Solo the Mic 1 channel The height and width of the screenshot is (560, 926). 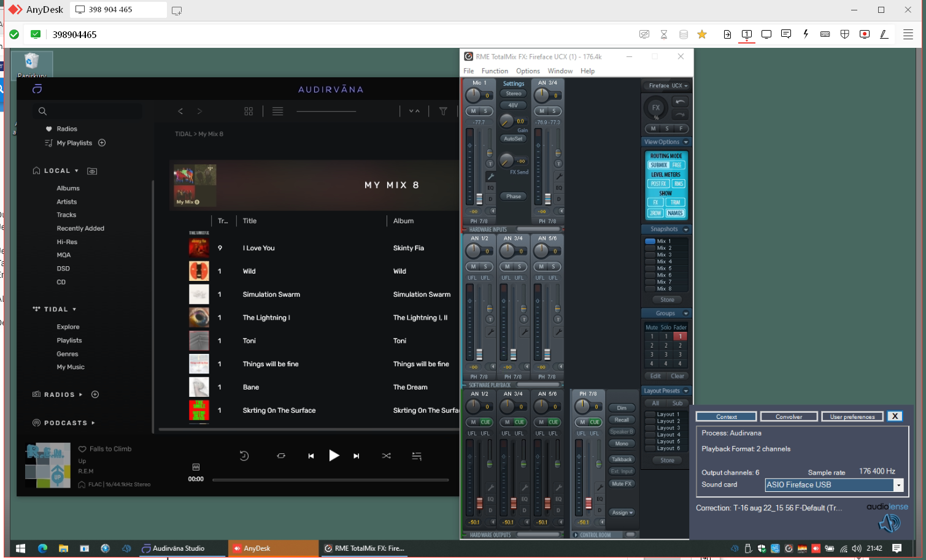485,111
